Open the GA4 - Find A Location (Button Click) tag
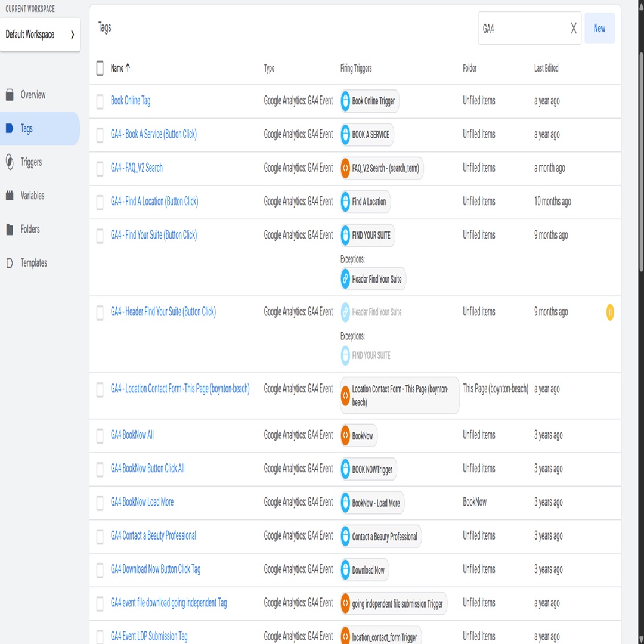This screenshot has height=644, width=644. 154,201
